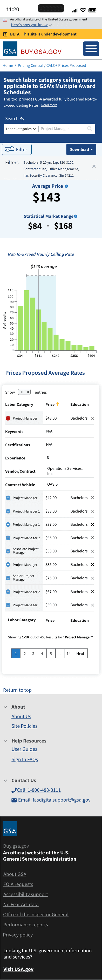Change the Show entries count selector
102x980 pixels.
point(24,392)
